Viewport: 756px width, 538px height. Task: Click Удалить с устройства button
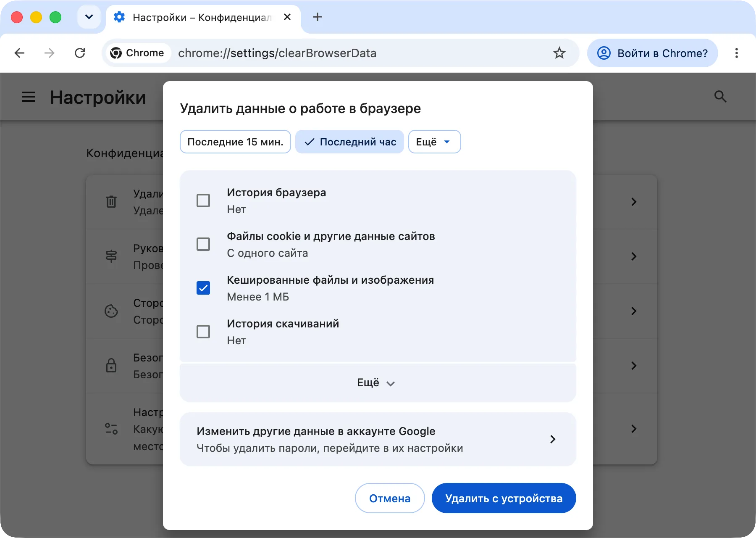click(504, 498)
